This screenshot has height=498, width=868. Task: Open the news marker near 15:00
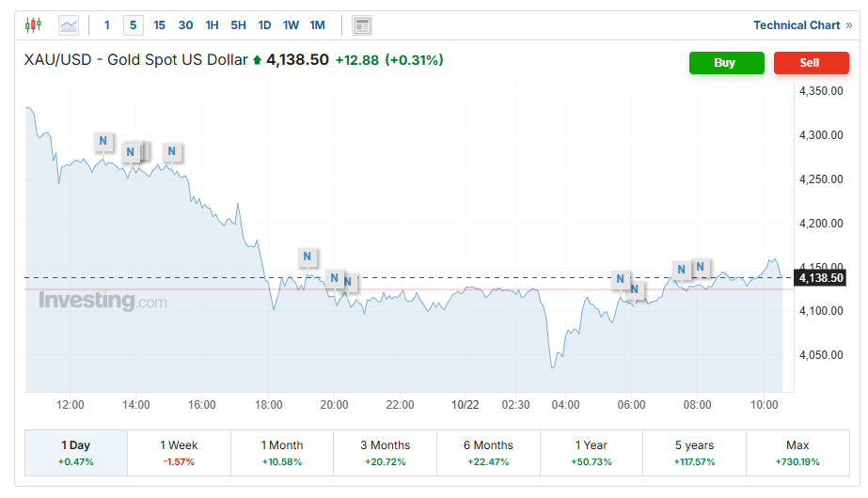coord(172,151)
